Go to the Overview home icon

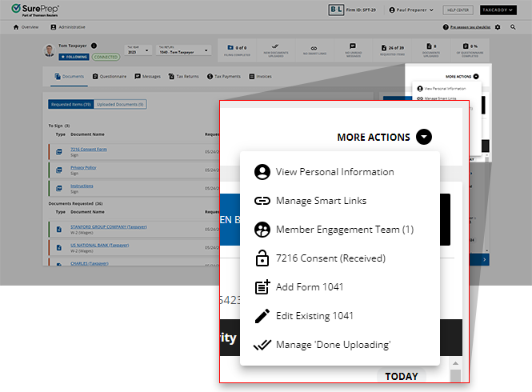click(x=16, y=27)
